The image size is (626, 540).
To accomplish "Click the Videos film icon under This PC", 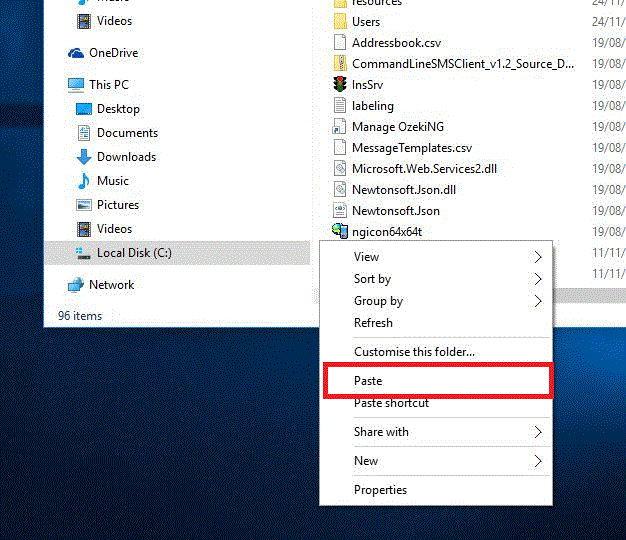I will [x=84, y=229].
